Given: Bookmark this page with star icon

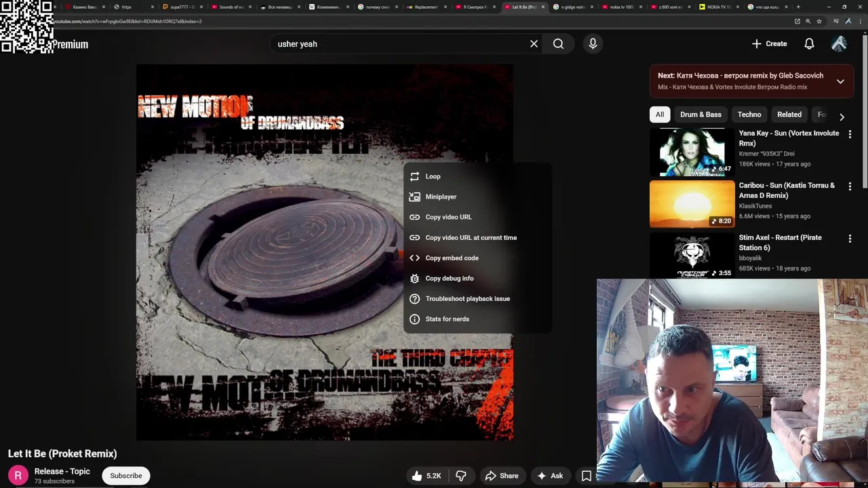Looking at the screenshot, I should 819,21.
